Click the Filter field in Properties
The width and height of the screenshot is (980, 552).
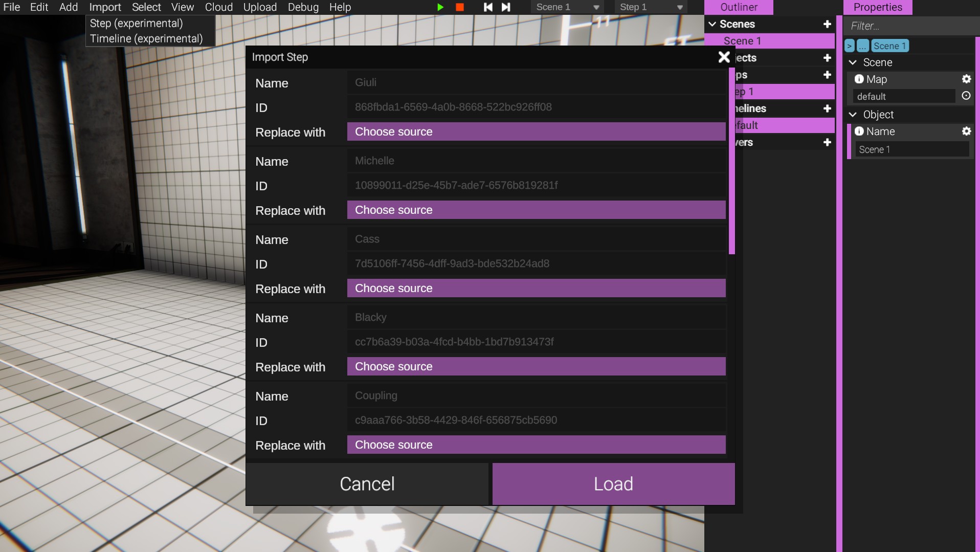pos(911,26)
